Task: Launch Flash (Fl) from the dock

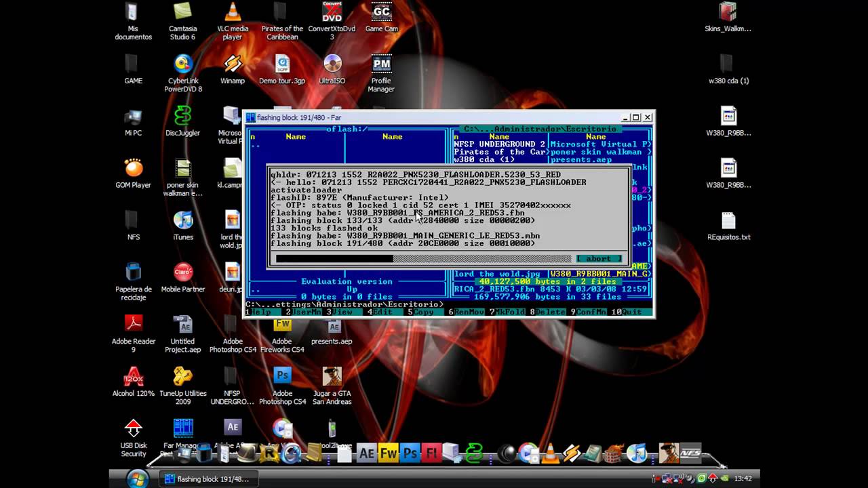Action: point(431,453)
